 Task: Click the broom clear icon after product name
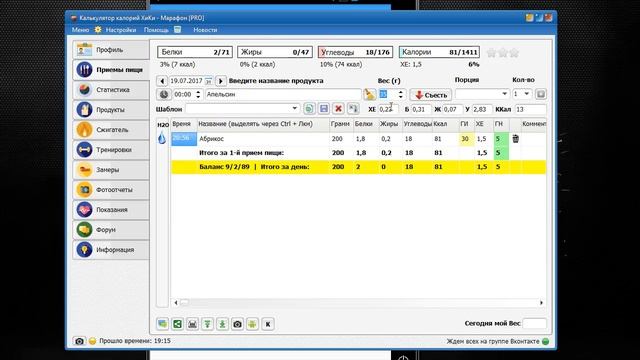[x=369, y=94]
